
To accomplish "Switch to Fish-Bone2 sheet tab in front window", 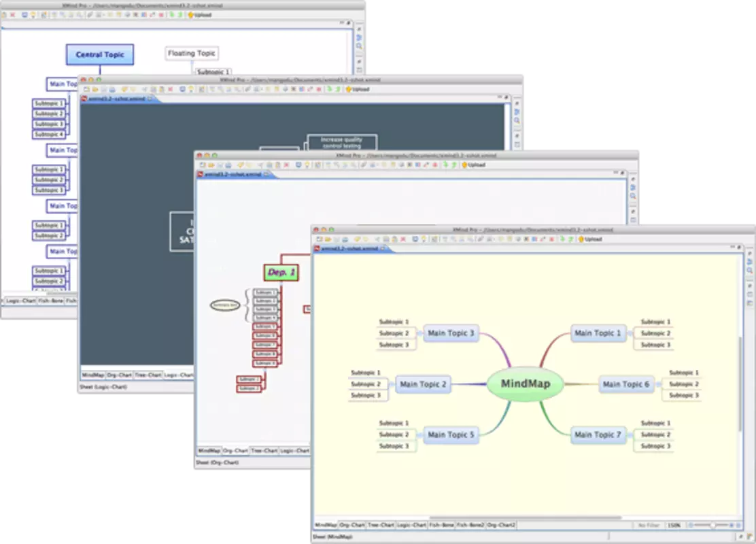I will [x=470, y=525].
